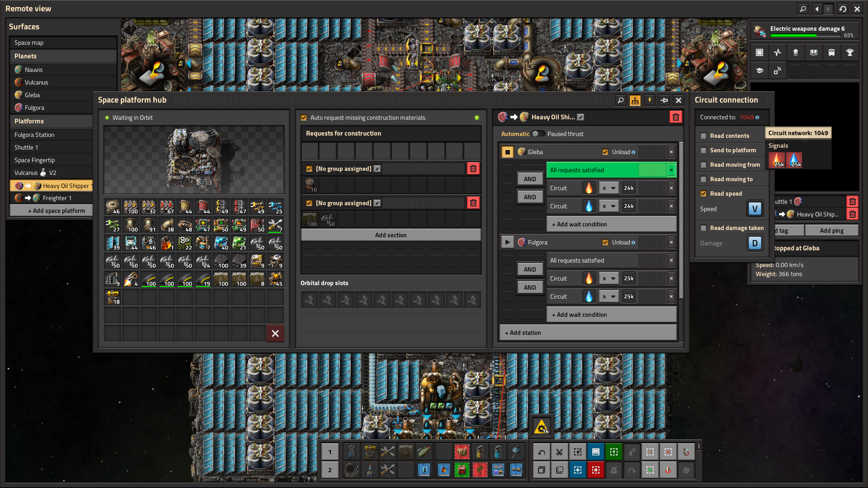
Task: Click Add wait condition under Gleba
Action: 611,224
